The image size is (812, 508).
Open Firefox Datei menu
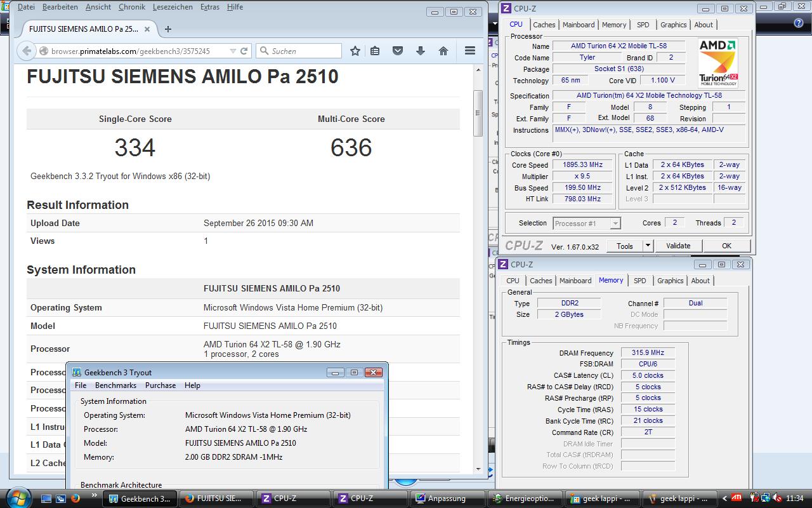(x=26, y=7)
